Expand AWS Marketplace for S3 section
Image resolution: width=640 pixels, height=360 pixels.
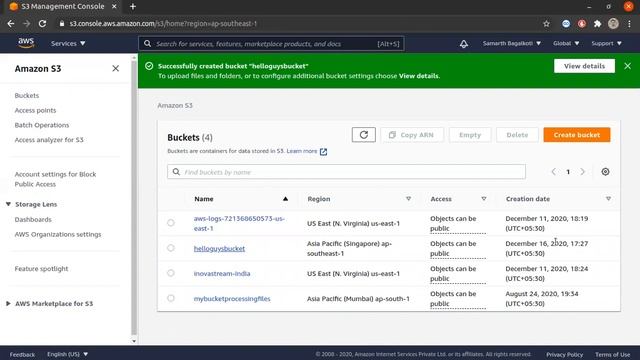8,304
